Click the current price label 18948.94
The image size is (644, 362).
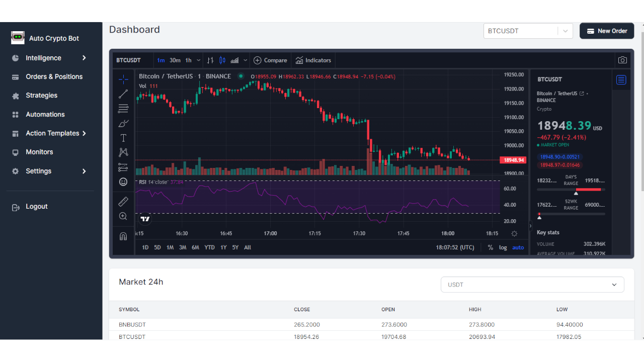click(513, 160)
